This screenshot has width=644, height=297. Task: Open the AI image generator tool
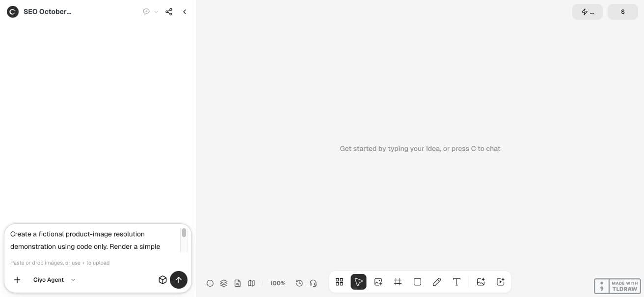(481, 282)
